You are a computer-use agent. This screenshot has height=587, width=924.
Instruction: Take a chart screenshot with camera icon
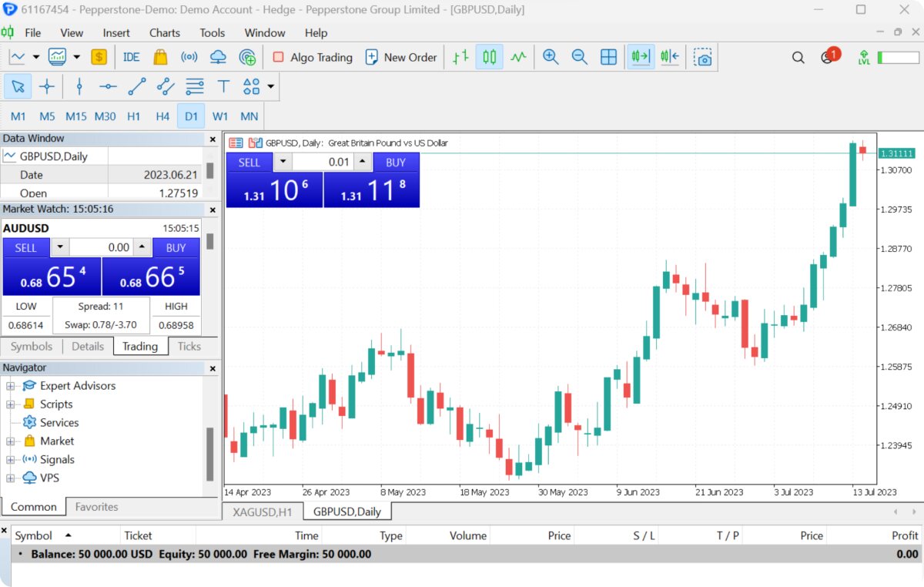click(x=702, y=57)
